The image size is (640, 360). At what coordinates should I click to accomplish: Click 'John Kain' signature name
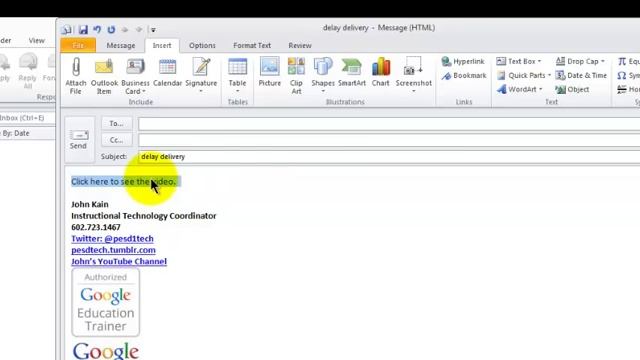[90, 204]
